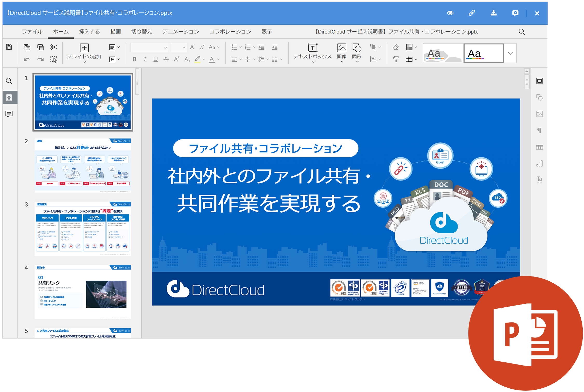Open the ファイル menu

[x=32, y=32]
